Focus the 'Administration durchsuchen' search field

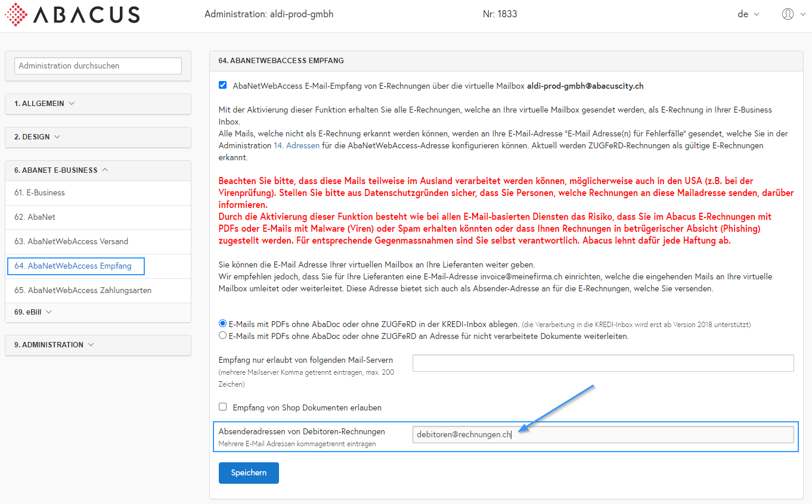pos(98,66)
